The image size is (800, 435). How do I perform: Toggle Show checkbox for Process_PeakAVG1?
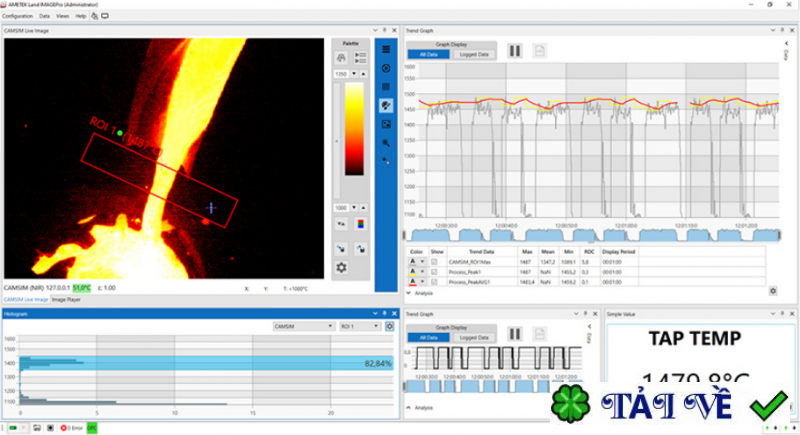[x=434, y=282]
